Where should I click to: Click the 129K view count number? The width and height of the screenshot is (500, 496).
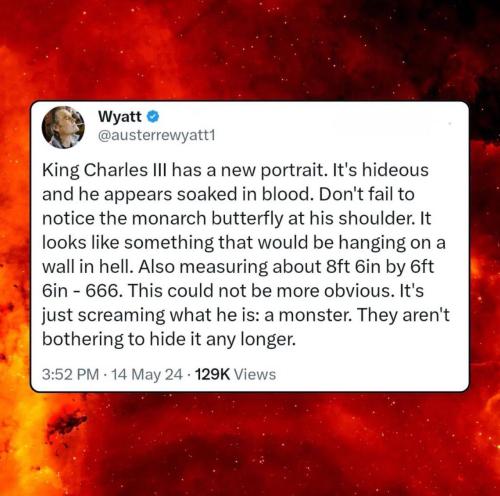(x=212, y=374)
